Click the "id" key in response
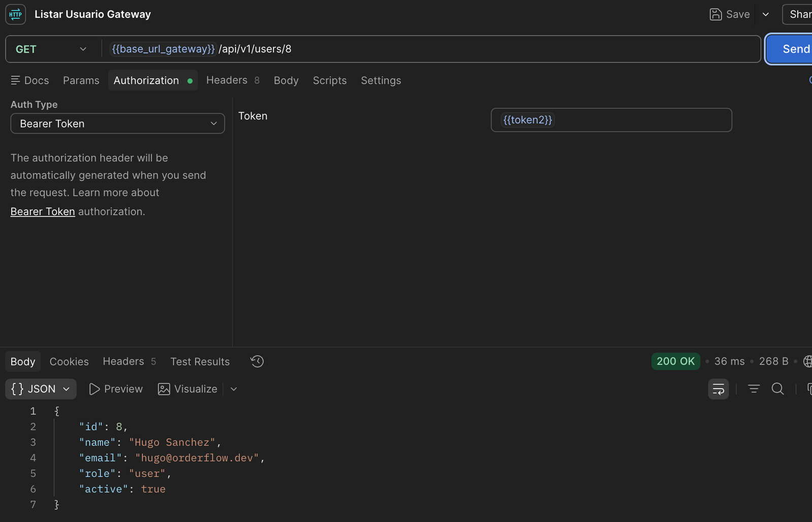This screenshot has width=812, height=522. [91, 427]
